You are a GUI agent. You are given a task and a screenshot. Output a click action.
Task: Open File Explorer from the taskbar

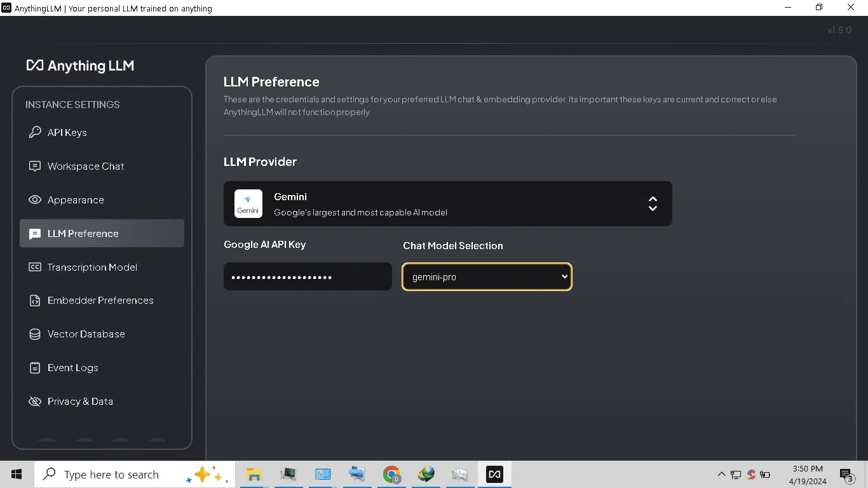254,475
